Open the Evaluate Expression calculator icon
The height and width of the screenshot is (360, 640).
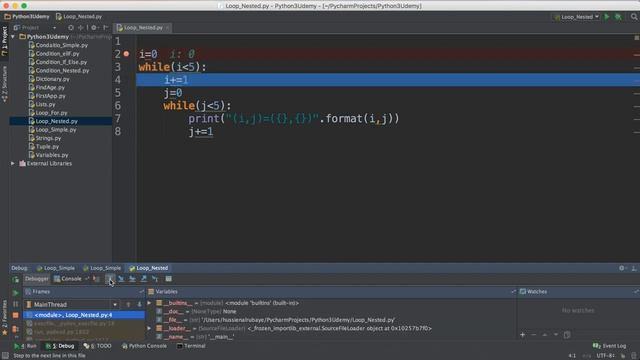click(x=169, y=279)
